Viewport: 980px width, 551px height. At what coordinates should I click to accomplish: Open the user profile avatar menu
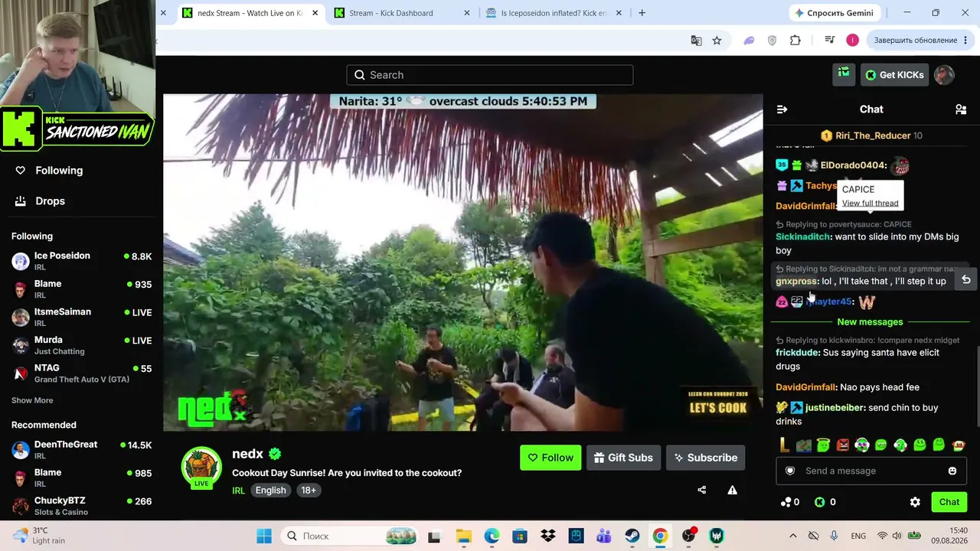(x=944, y=74)
